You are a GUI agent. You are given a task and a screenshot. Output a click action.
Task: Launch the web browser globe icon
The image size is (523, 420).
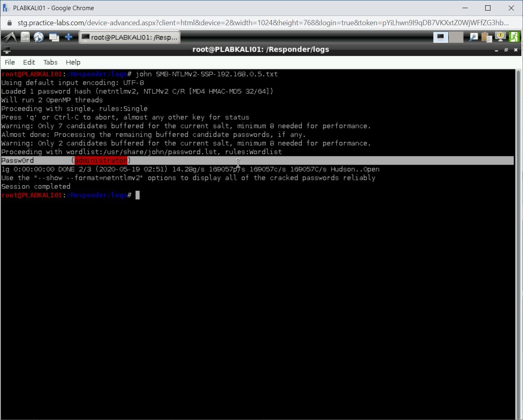(39, 37)
